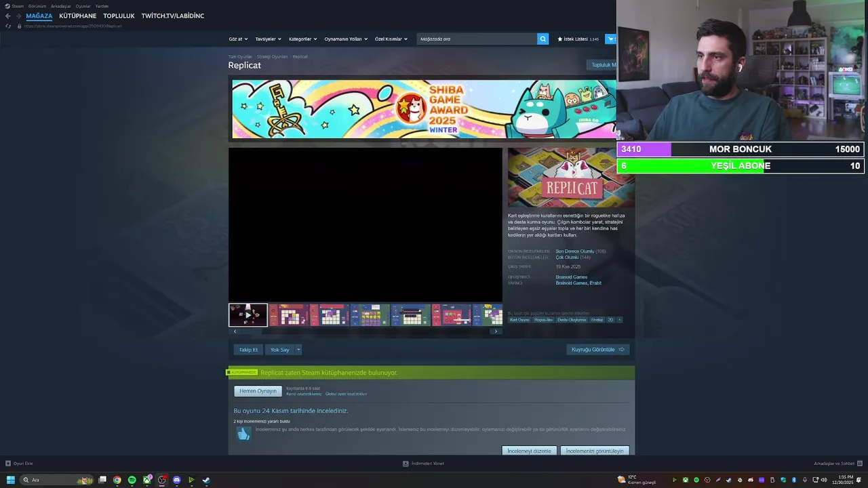Open the Arkadaşlar menu
Screen dimensions: 868x488
point(61,6)
